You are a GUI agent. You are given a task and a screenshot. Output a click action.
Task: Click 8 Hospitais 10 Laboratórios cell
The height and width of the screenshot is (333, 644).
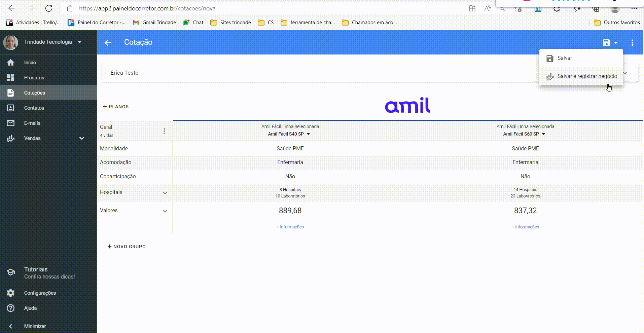[x=290, y=193]
